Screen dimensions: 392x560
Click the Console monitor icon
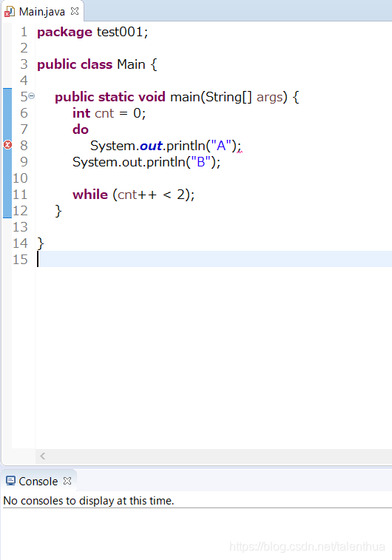[x=10, y=481]
